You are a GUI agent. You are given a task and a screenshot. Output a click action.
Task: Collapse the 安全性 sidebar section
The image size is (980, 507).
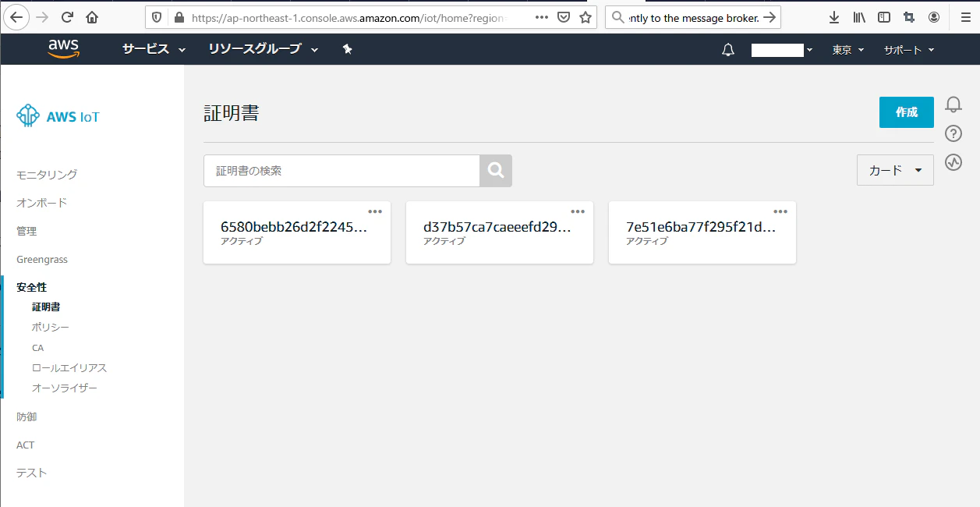pos(32,287)
